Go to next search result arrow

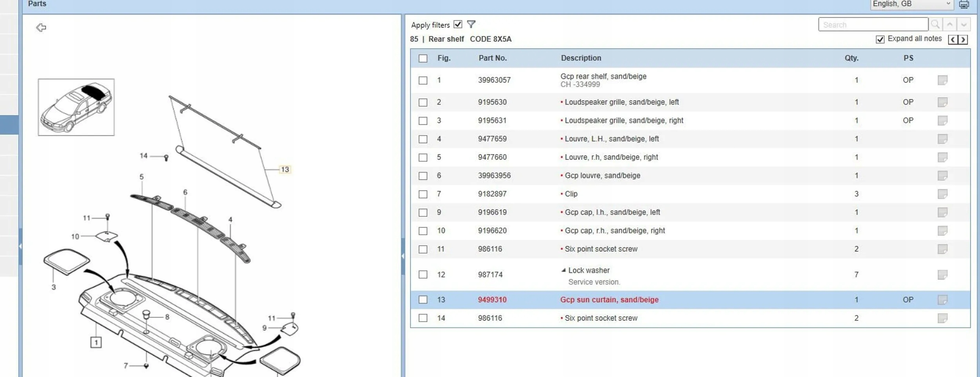pos(964,24)
